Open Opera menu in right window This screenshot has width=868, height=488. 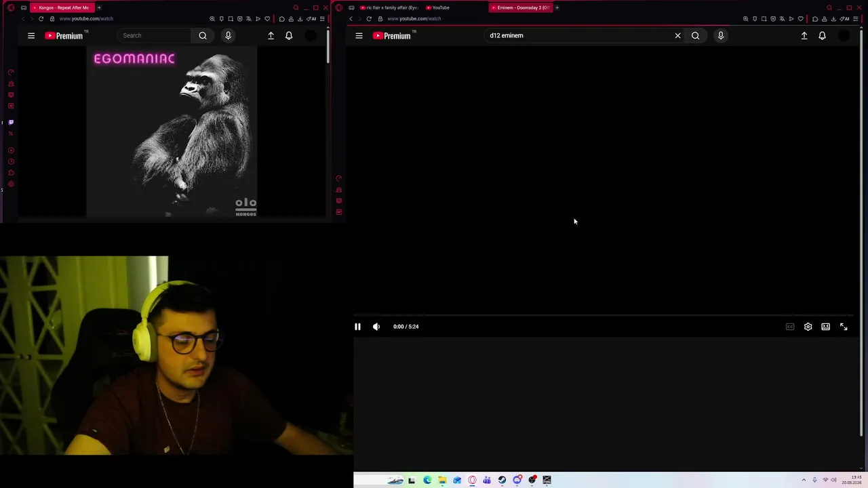click(x=339, y=7)
